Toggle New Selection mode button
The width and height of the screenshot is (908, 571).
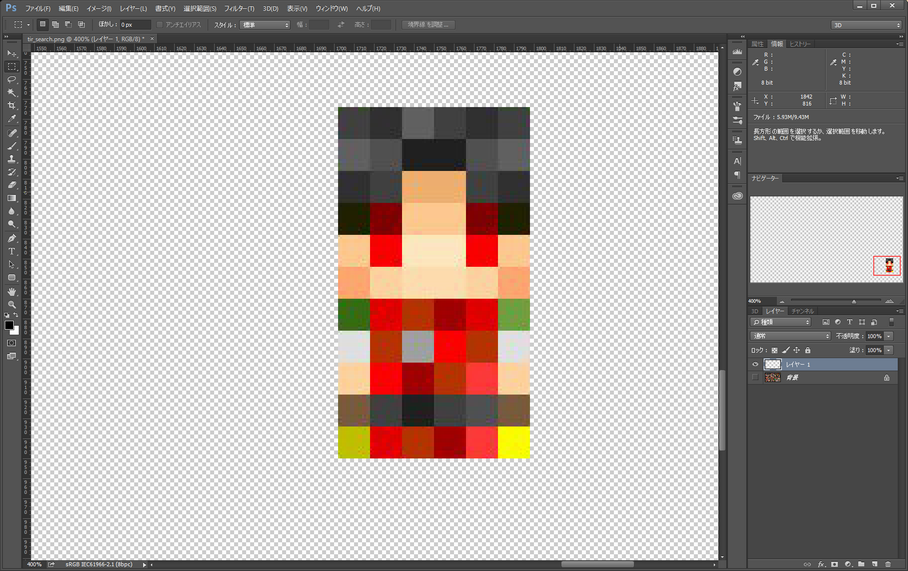[x=42, y=25]
